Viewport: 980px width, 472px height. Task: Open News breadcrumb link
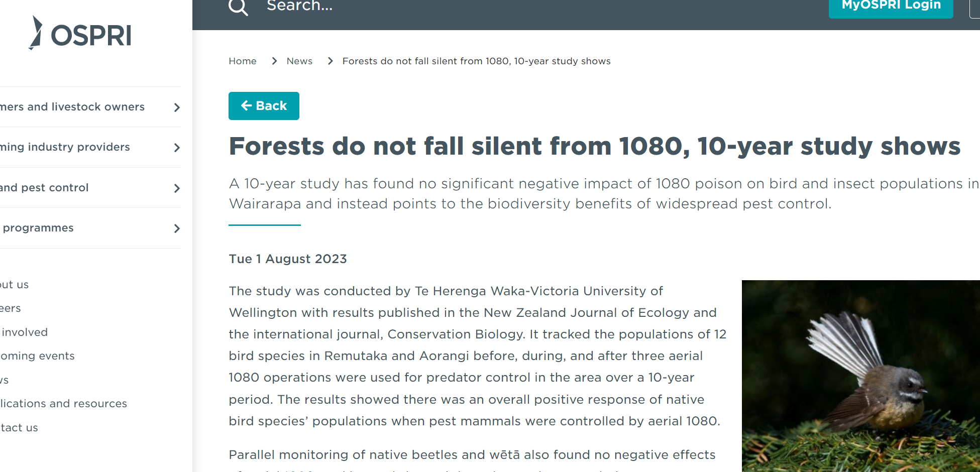coord(299,61)
